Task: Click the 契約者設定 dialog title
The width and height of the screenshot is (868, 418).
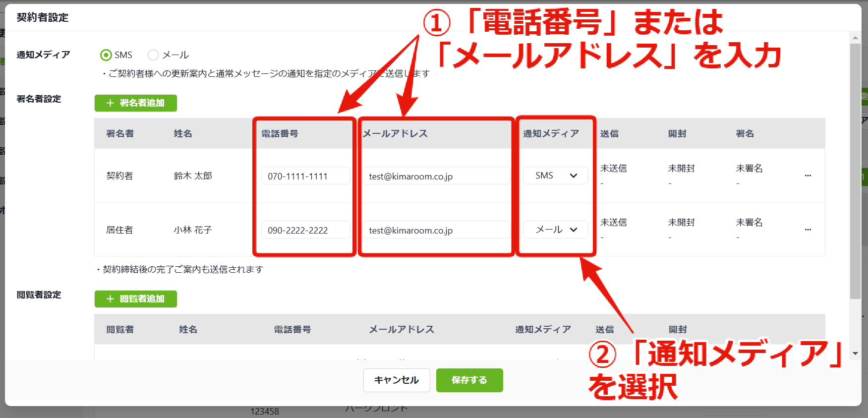Action: point(43,18)
